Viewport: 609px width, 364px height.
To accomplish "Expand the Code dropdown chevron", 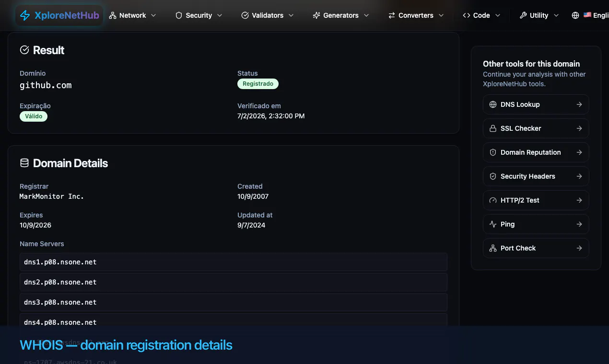I will [498, 15].
